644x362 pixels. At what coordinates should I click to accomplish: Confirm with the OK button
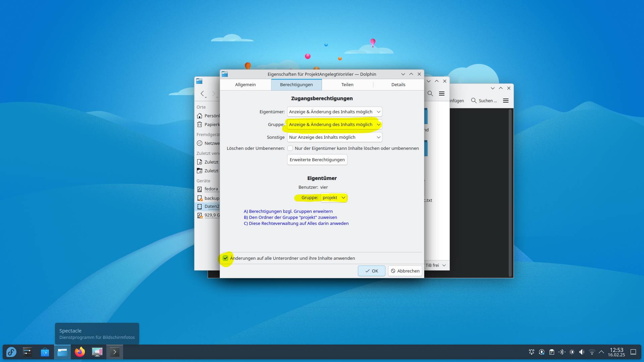pyautogui.click(x=371, y=271)
